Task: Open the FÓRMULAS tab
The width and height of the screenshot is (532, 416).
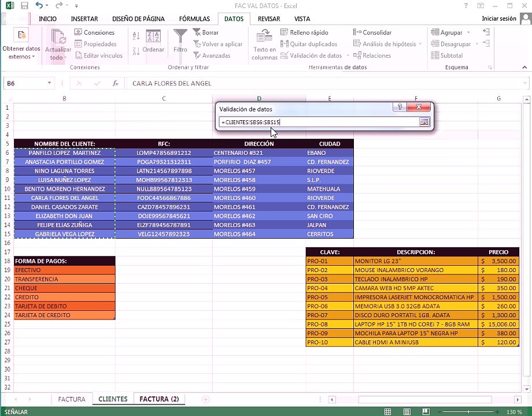Action: point(194,19)
